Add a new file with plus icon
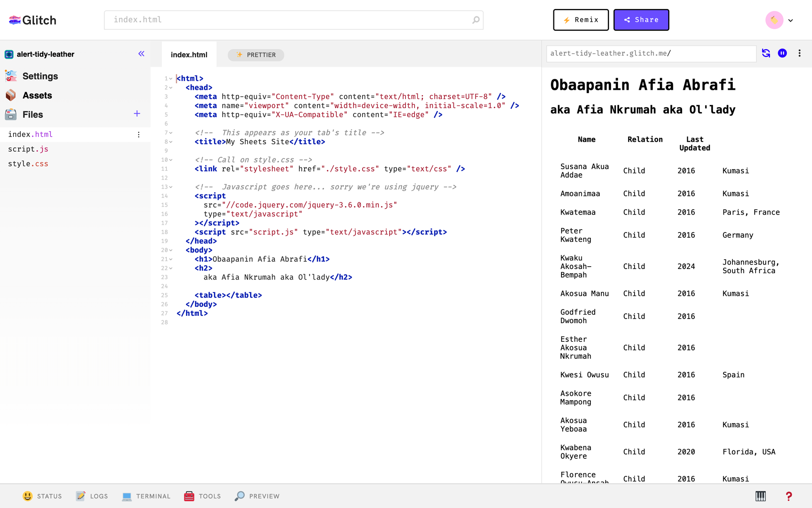The width and height of the screenshot is (812, 508). [x=137, y=113]
